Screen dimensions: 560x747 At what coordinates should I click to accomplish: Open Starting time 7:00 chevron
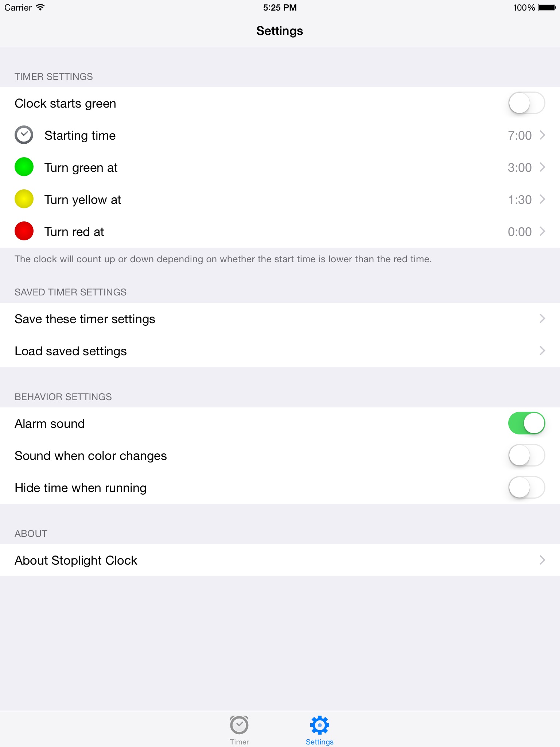click(542, 135)
